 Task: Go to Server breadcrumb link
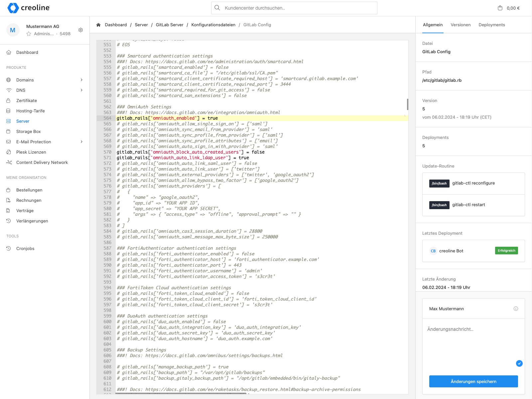(x=141, y=25)
